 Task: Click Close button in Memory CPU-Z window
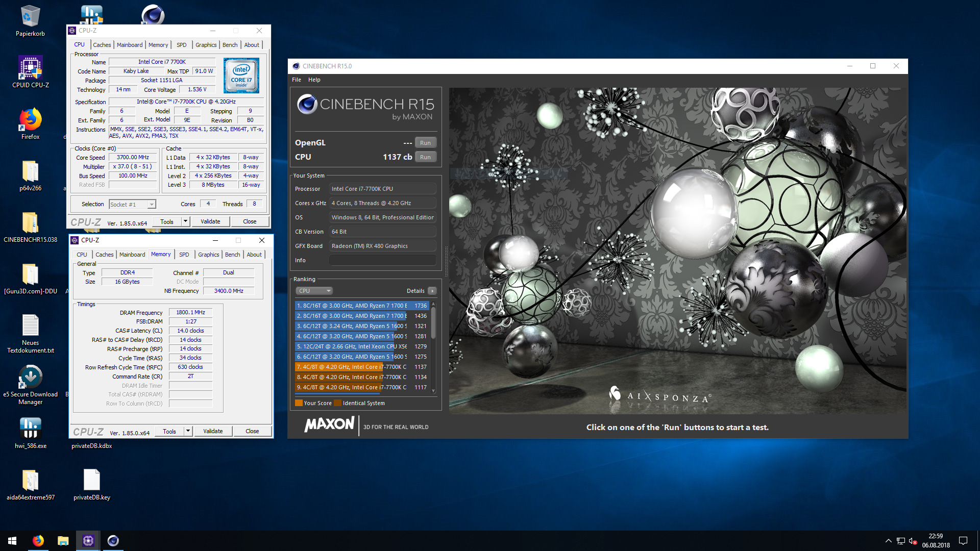252,431
